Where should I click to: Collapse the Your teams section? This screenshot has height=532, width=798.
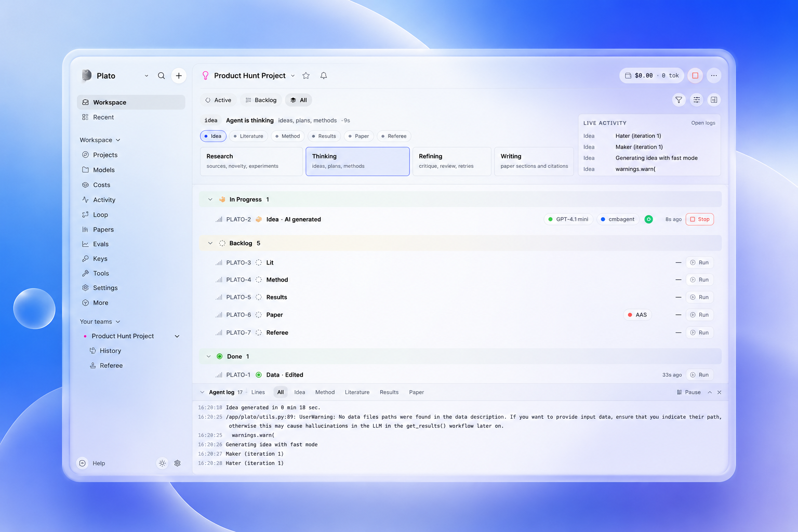(118, 322)
